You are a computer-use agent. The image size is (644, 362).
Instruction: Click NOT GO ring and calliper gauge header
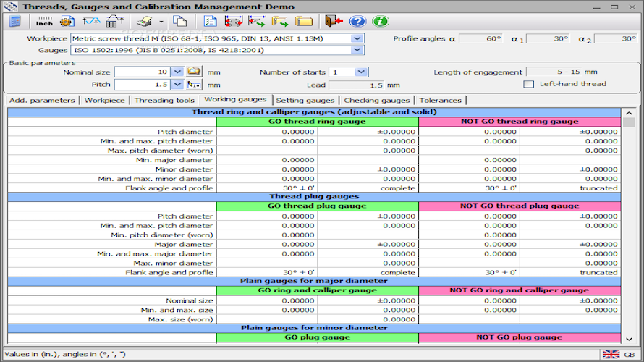[520, 290]
